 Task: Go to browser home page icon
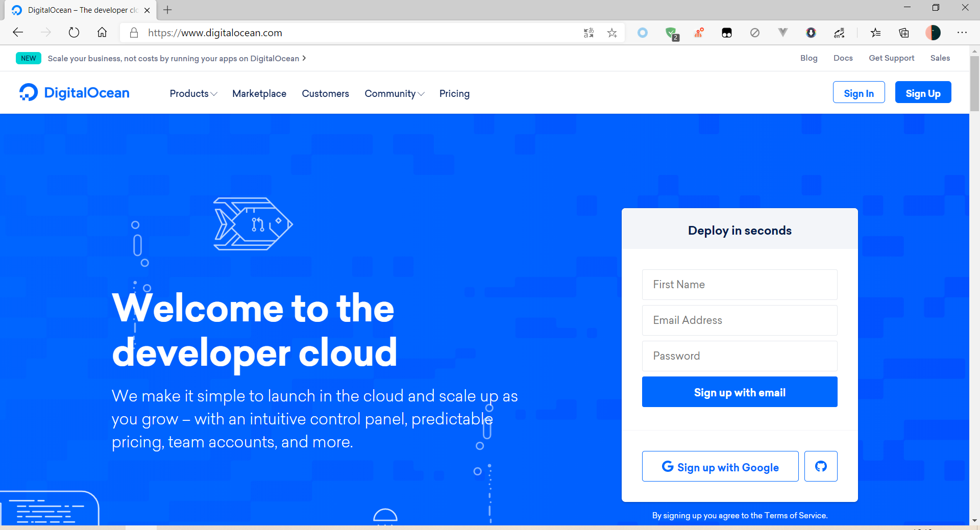(x=102, y=33)
